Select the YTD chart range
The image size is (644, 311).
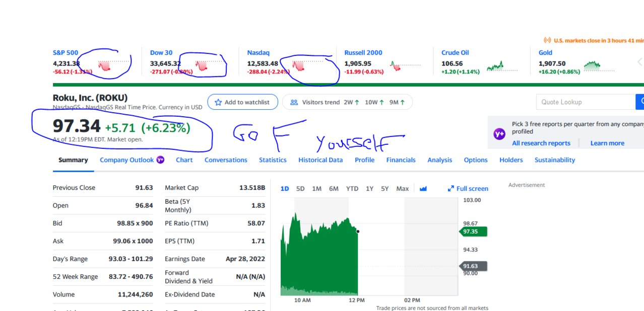click(x=352, y=189)
